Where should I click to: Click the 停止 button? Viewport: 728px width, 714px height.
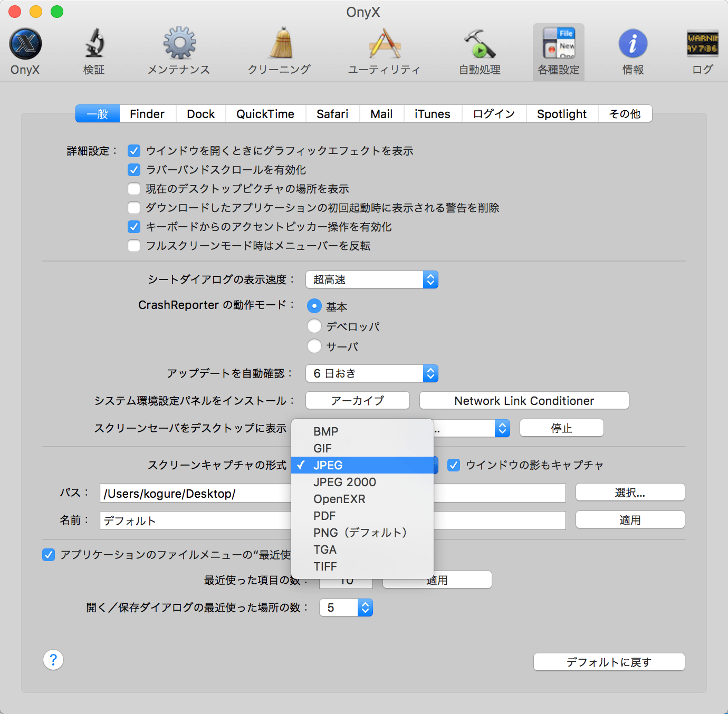point(562,428)
